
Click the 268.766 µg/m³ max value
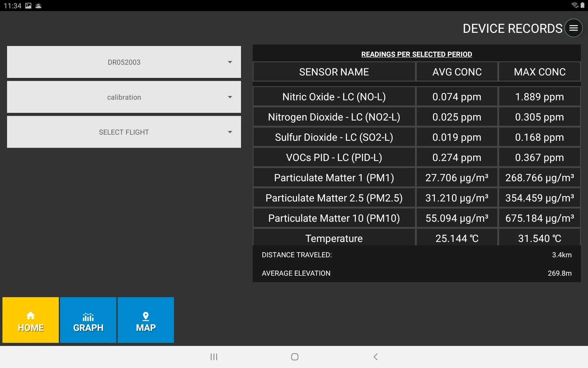click(x=540, y=178)
